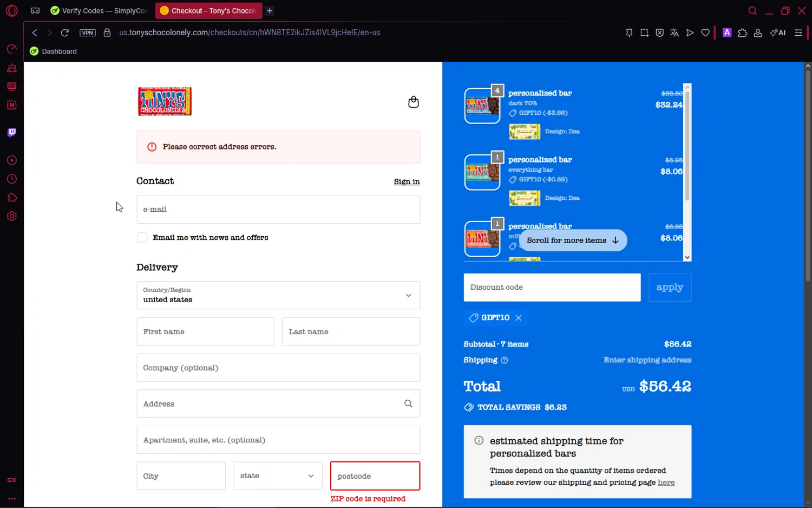Open Twitch in the sidebar
The width and height of the screenshot is (812, 508).
pos(12,133)
